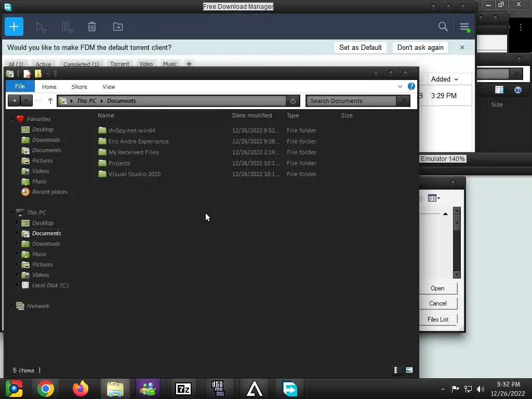Viewport: 532px width, 399px height.
Task: Open Downloads under Favorites
Action: [x=46, y=140]
